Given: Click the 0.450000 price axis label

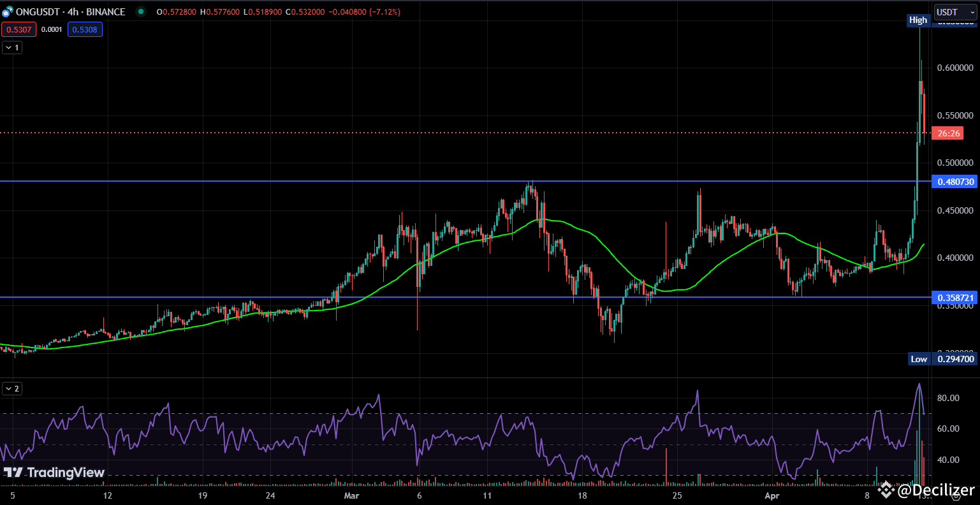Looking at the screenshot, I should pyautogui.click(x=954, y=210).
